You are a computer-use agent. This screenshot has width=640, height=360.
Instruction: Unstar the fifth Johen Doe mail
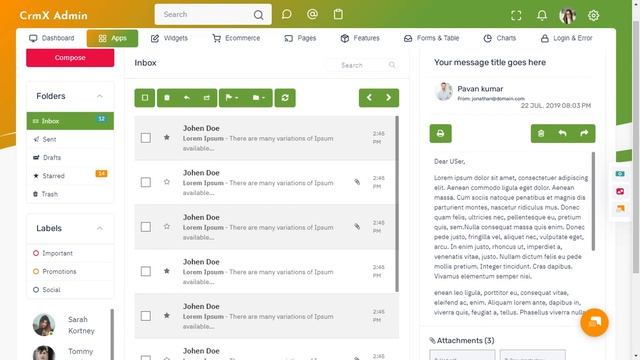(167, 315)
